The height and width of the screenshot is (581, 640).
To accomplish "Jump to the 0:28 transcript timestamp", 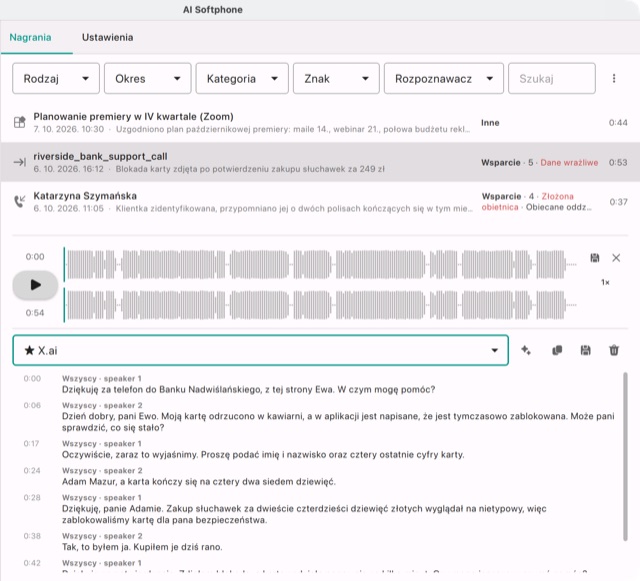I will click(x=32, y=497).
